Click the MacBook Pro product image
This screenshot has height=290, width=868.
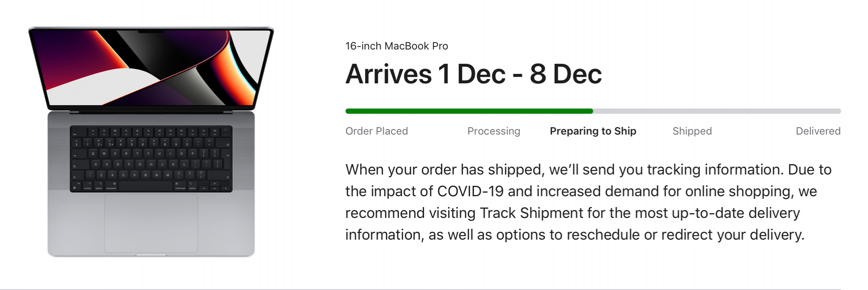pos(151,142)
